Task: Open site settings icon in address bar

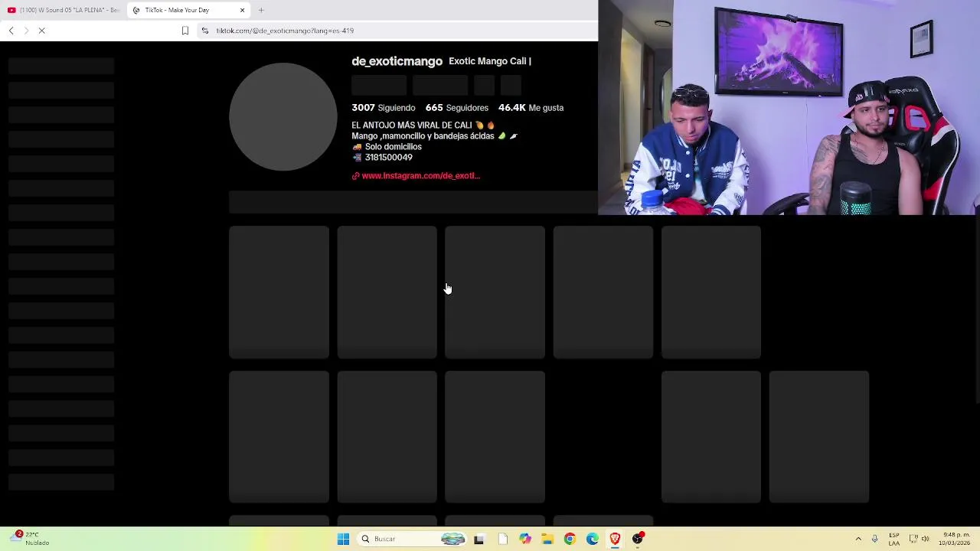Action: (x=204, y=31)
